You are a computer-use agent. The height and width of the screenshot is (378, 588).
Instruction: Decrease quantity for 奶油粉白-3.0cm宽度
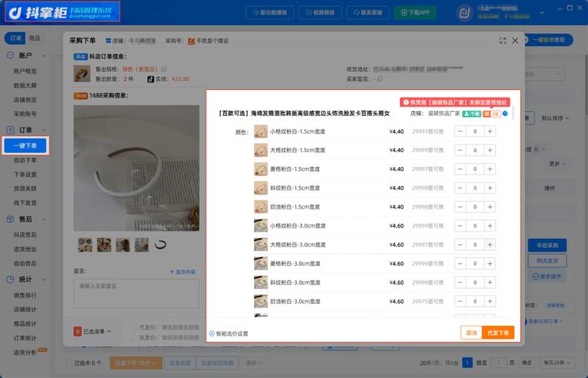pyautogui.click(x=460, y=301)
